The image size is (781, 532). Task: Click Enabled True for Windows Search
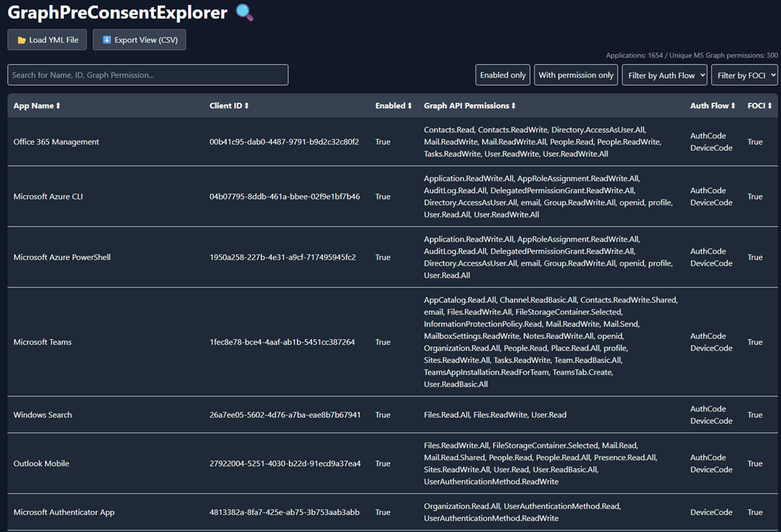pyautogui.click(x=382, y=415)
